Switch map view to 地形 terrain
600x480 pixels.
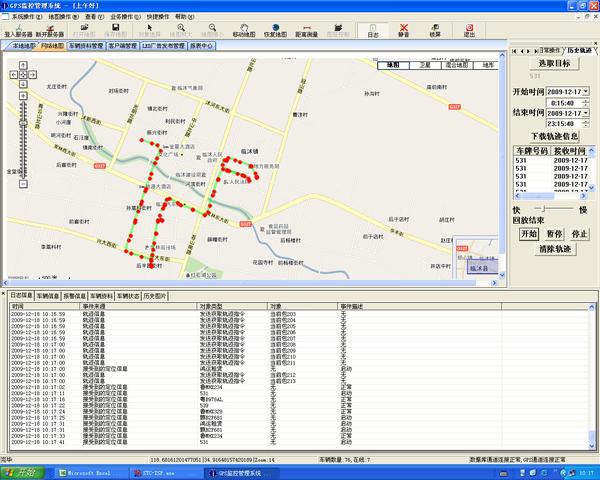(x=487, y=64)
